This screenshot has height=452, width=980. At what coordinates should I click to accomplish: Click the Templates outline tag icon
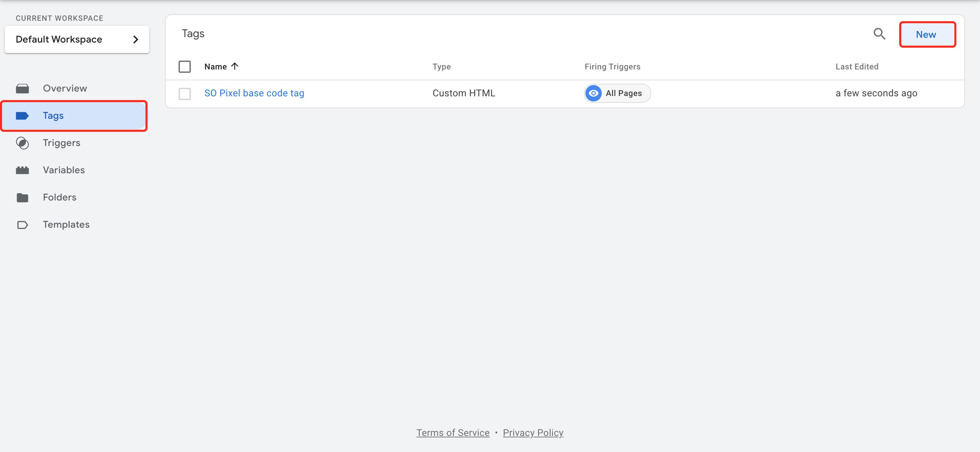pos(22,225)
